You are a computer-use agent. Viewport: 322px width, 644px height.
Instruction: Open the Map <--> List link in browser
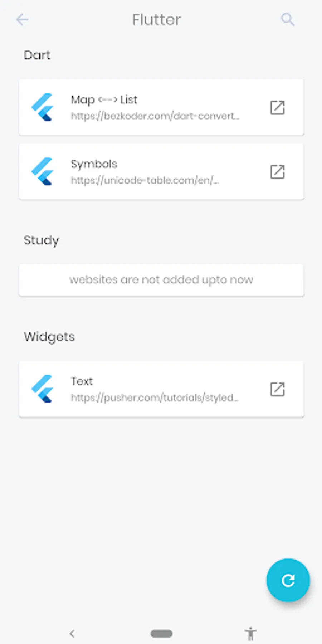278,107
